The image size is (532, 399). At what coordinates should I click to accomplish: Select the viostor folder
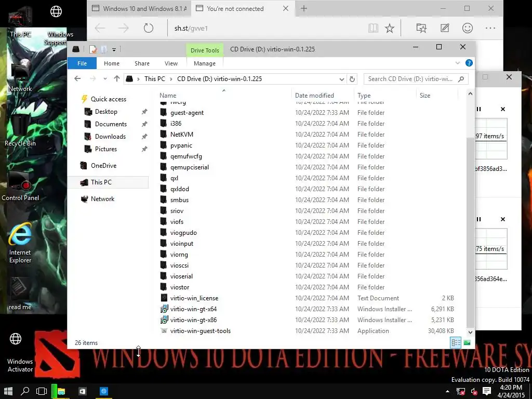point(180,287)
